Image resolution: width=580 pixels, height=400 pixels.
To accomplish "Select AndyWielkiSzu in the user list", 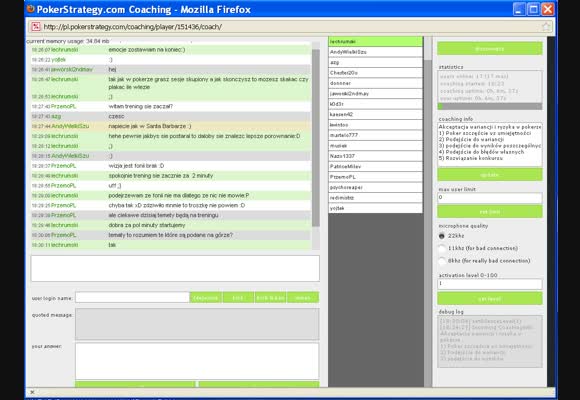I will pos(375,52).
